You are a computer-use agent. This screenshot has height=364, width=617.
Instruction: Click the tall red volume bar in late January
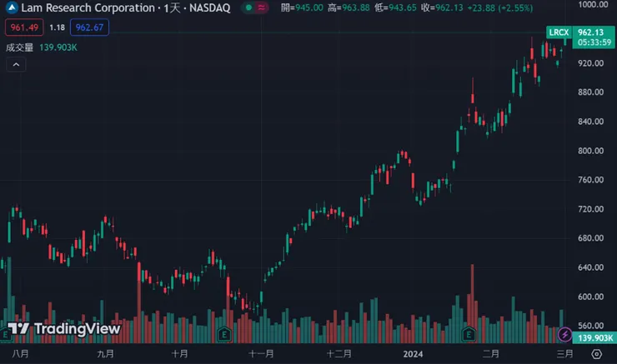(472, 303)
